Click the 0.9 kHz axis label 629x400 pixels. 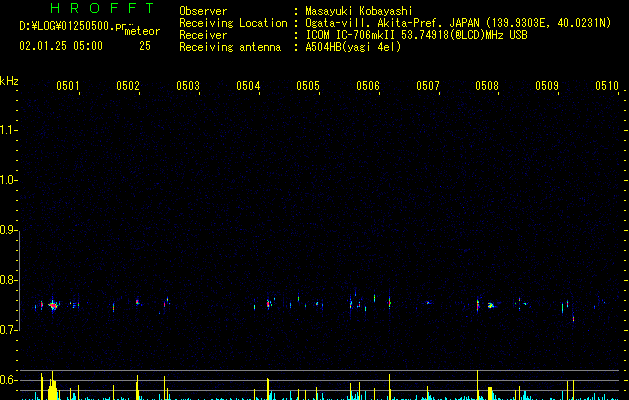pyautogui.click(x=8, y=230)
